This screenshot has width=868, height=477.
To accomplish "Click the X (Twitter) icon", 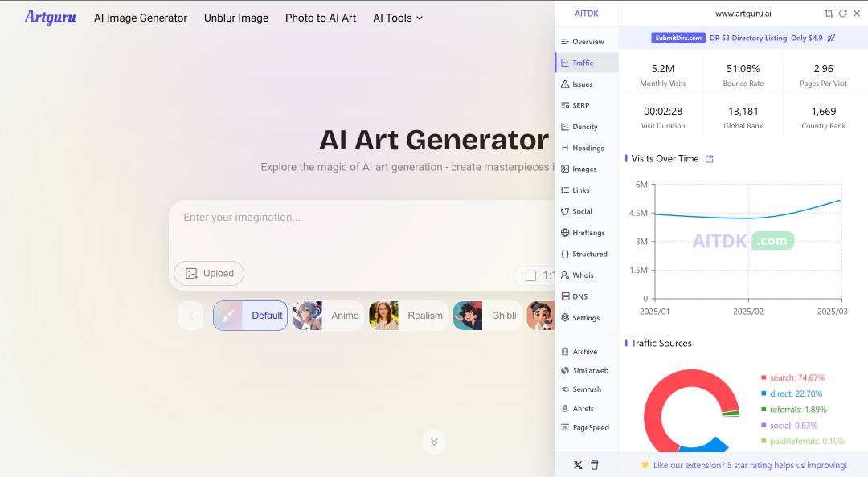I will pos(578,465).
